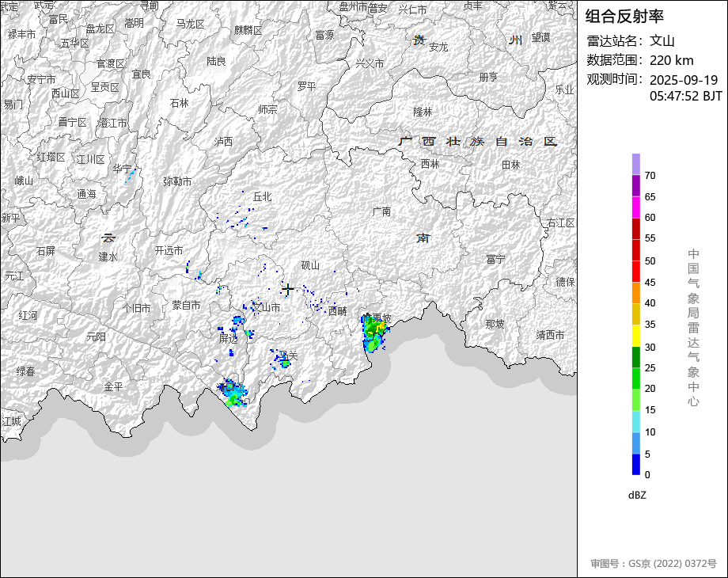Click the '数据范围:' label

(x=615, y=60)
